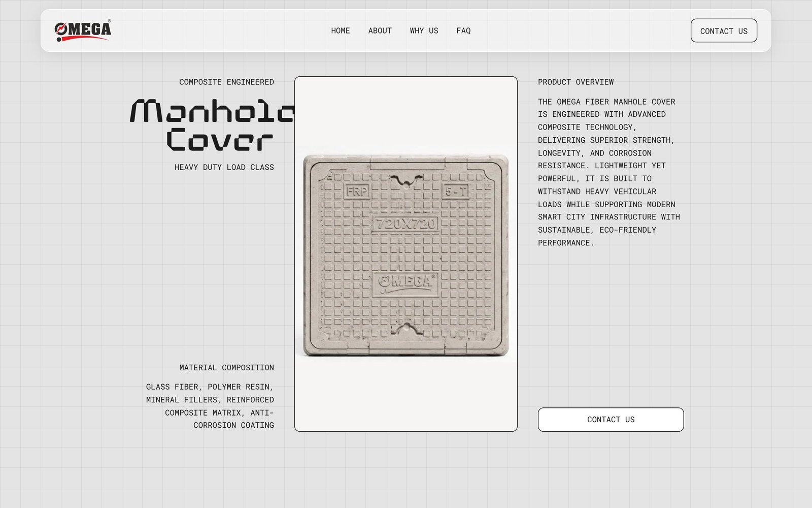Viewport: 812px width, 508px height.
Task: Click the 'Material Composition' heading
Action: point(226,367)
